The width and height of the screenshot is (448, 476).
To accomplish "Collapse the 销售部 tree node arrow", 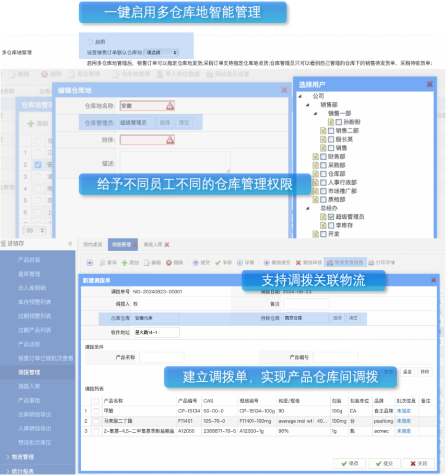I will (308, 105).
